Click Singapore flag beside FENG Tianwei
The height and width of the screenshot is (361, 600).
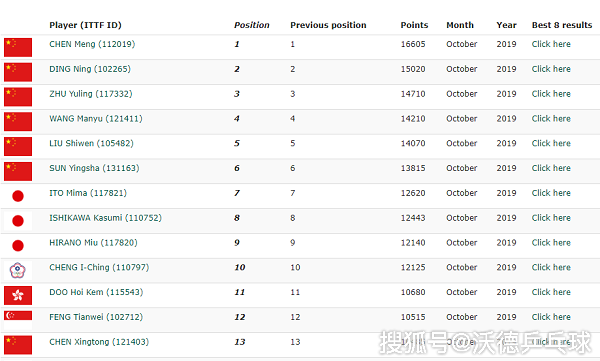(18, 320)
